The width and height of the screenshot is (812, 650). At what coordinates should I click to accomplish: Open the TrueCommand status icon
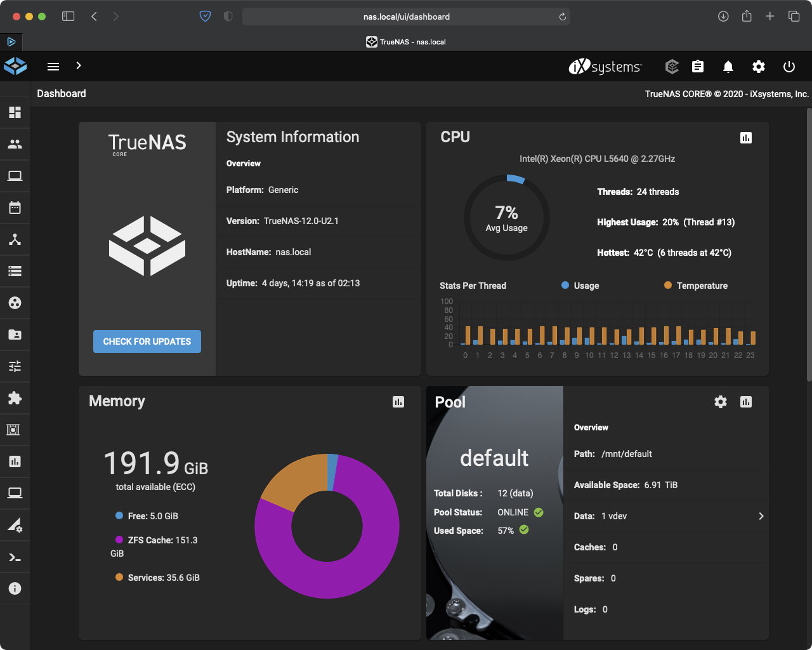coord(672,66)
